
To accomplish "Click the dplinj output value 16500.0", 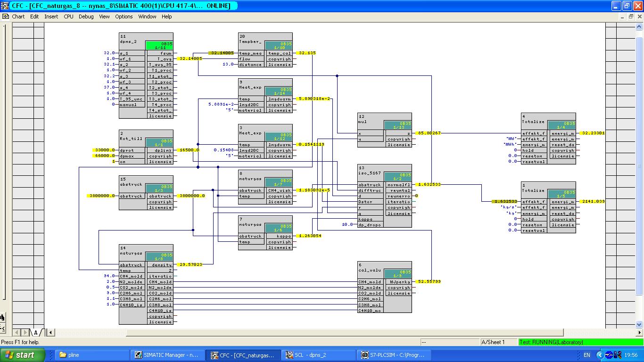I will [189, 150].
